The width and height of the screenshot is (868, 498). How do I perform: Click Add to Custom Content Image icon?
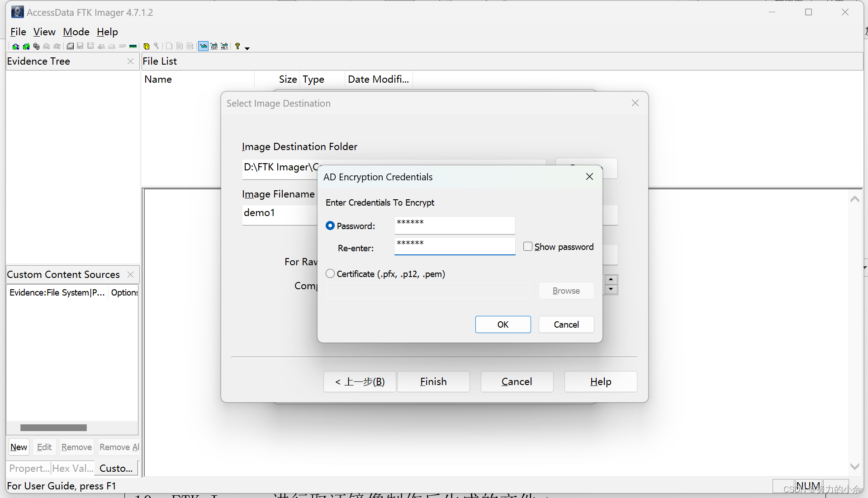[x=101, y=46]
